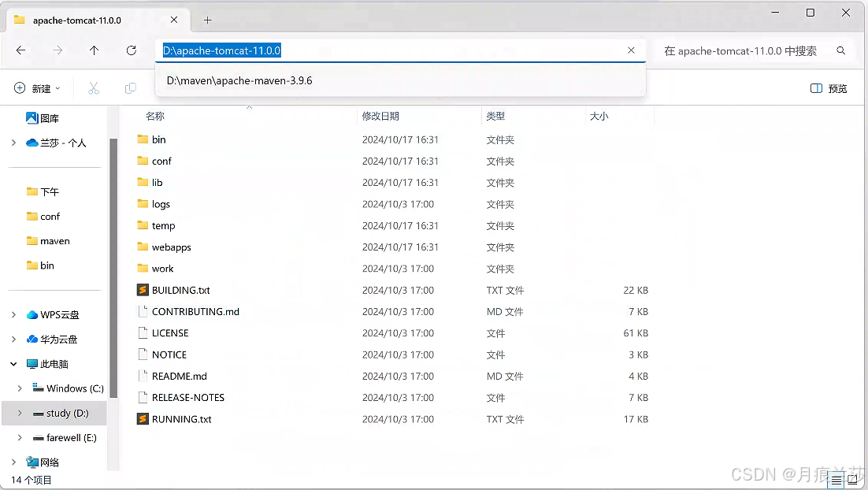Open sidebar conf quick access folder
The height and width of the screenshot is (490, 868).
click(x=43, y=217)
